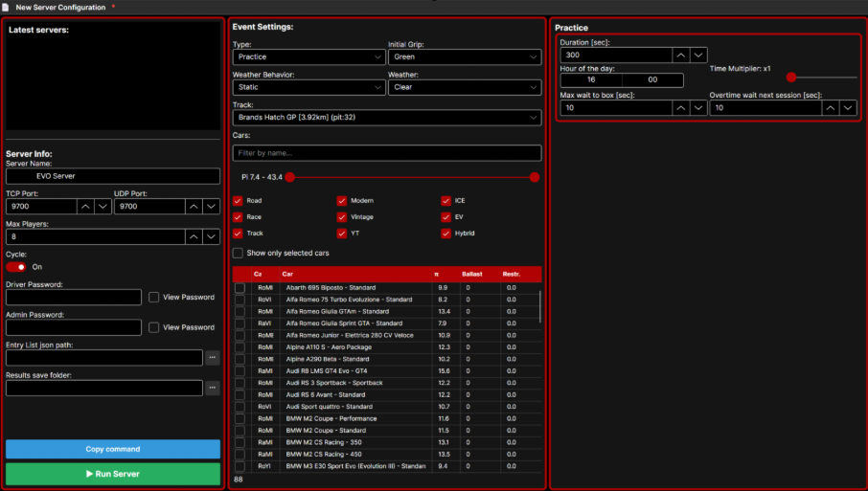Browse for Results save folder
This screenshot has width=868, height=491.
tap(213, 388)
